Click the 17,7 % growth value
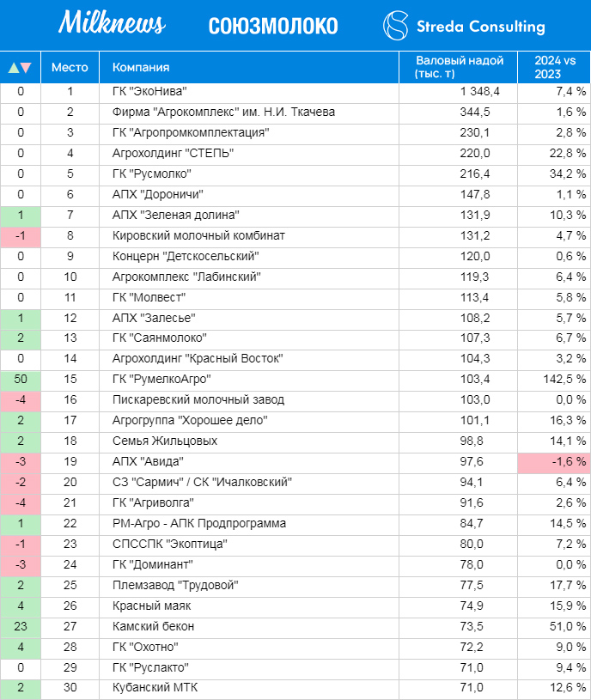Viewport: 591px width, 700px height. [567, 585]
